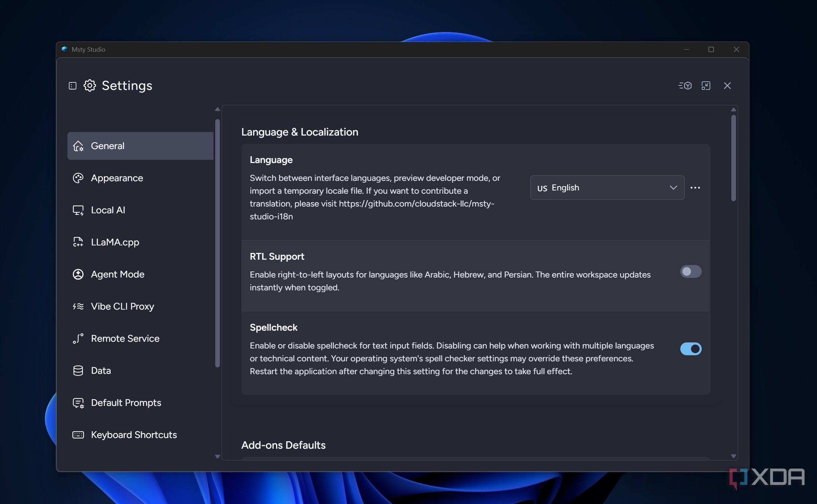Select the General settings tab
Viewport: 817px width, 504px height.
[x=140, y=146]
